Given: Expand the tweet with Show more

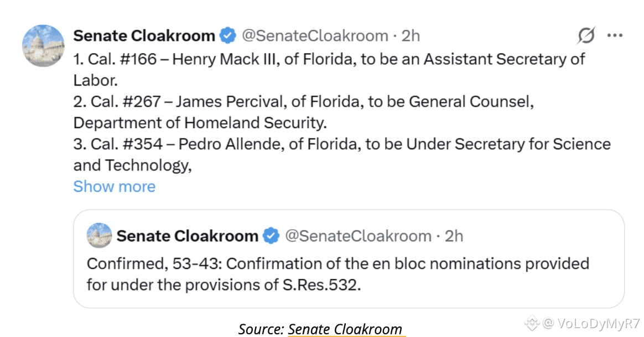Looking at the screenshot, I should point(114,187).
